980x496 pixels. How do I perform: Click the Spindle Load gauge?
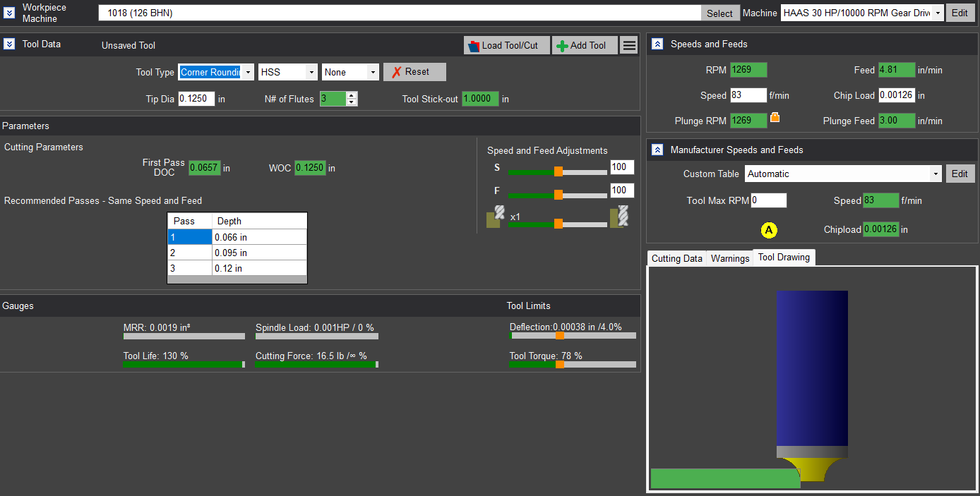pyautogui.click(x=316, y=336)
